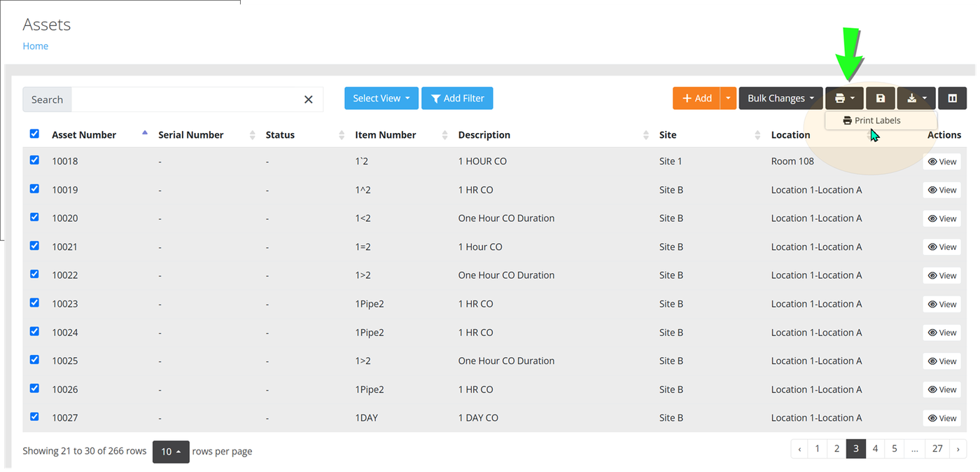
Task: Uncheck the checkbox for asset 10024
Action: click(x=34, y=331)
